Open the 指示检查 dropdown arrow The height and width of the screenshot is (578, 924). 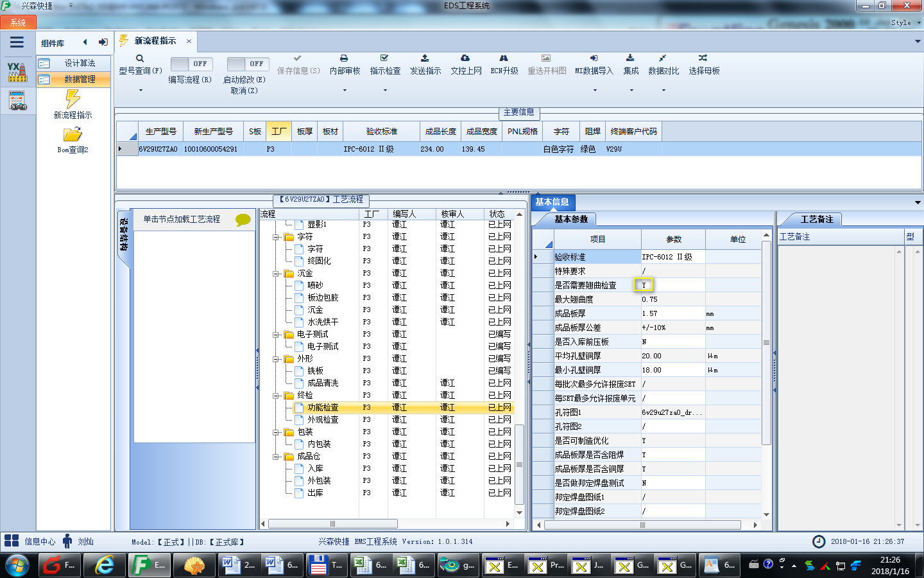[x=385, y=90]
